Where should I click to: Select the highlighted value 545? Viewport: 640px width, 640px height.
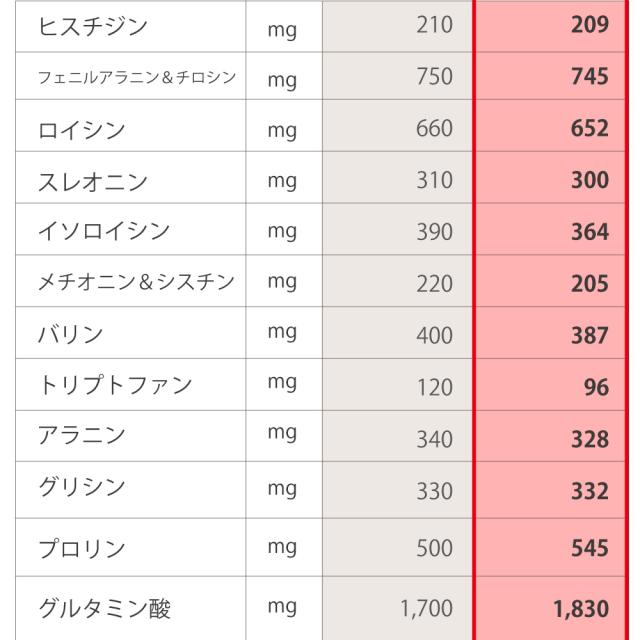(590, 548)
